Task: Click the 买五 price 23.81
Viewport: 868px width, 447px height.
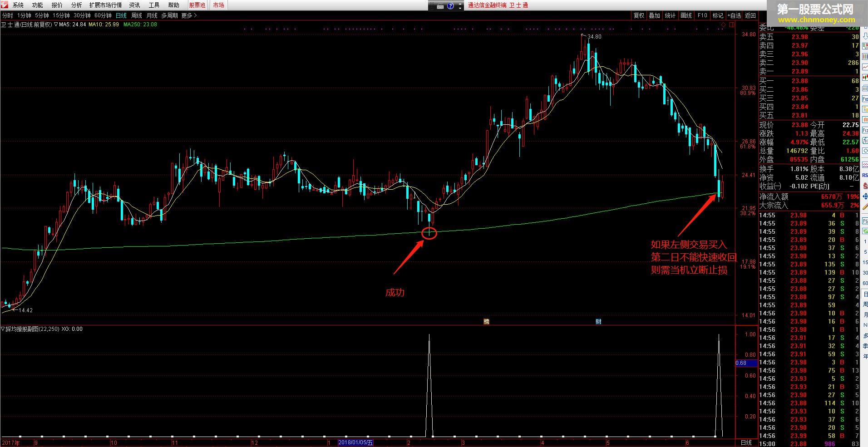Action: pyautogui.click(x=800, y=115)
